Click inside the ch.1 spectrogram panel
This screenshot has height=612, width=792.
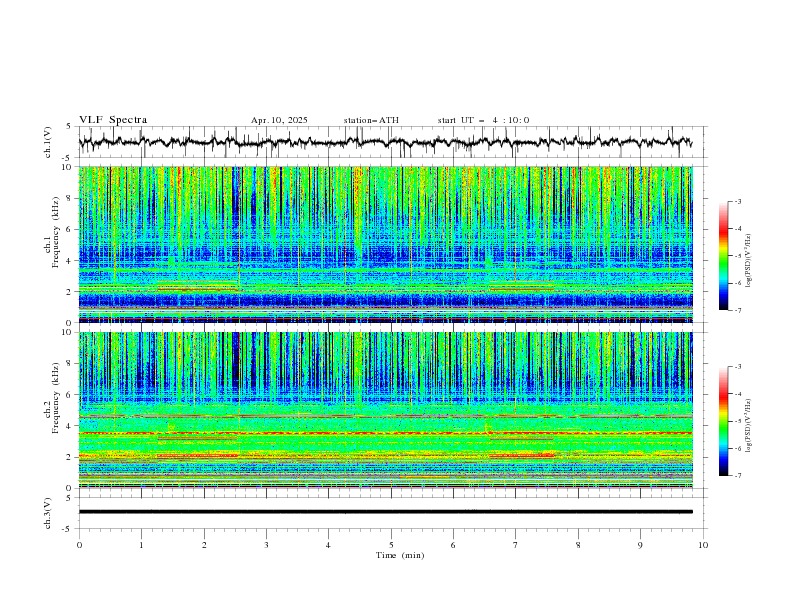point(386,244)
